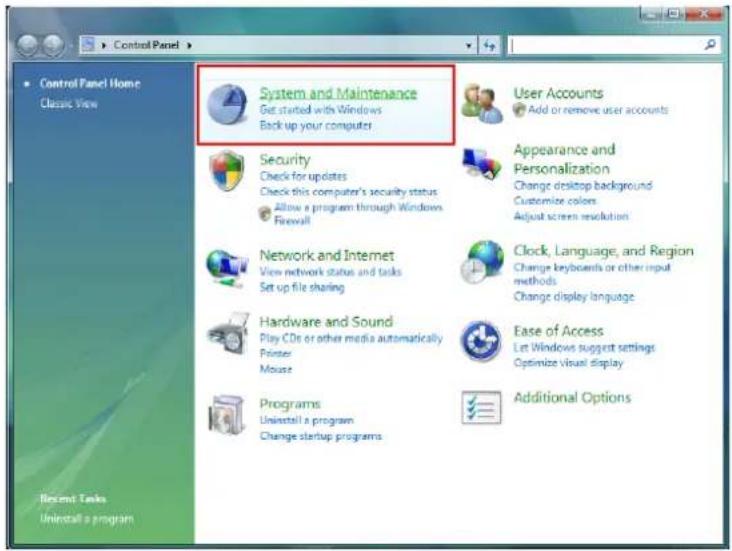
Task: Select Control Panel Home in sidebar
Action: (x=90, y=84)
